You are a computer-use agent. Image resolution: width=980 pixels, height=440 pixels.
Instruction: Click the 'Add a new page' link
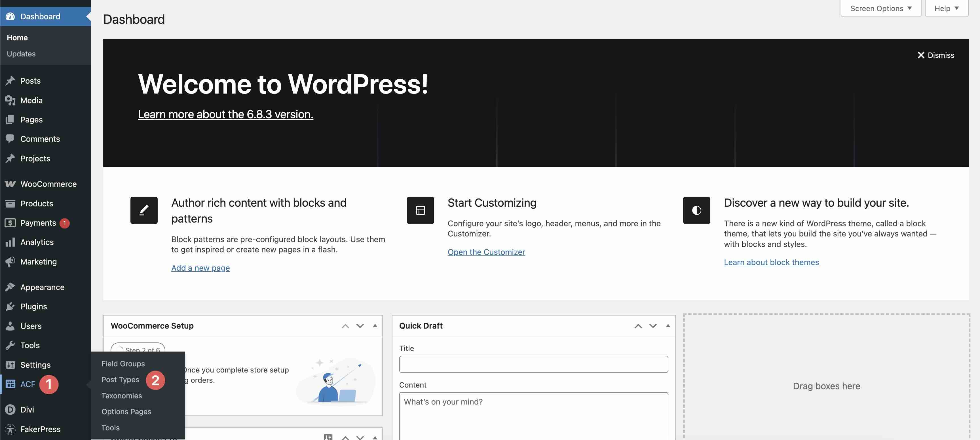[200, 268]
